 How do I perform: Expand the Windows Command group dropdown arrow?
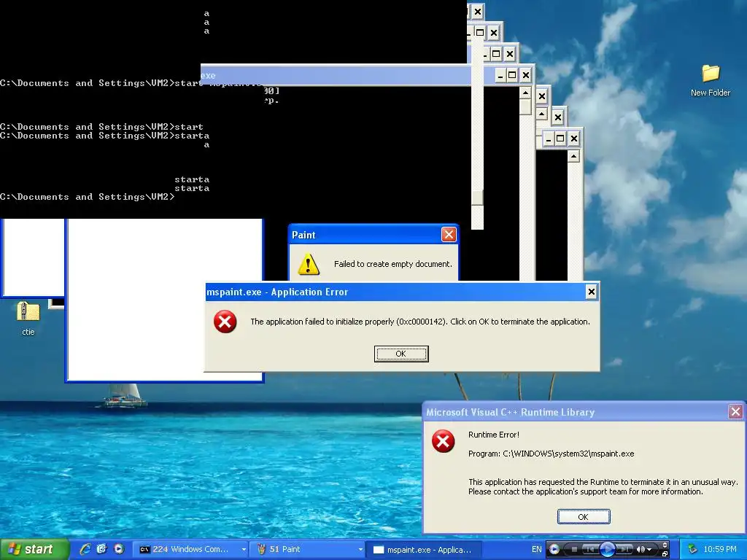pyautogui.click(x=244, y=550)
